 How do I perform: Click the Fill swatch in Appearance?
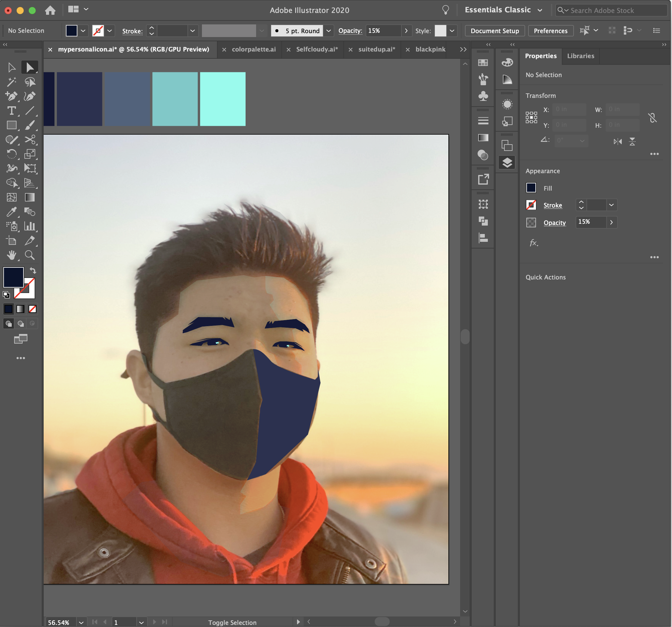click(x=531, y=188)
